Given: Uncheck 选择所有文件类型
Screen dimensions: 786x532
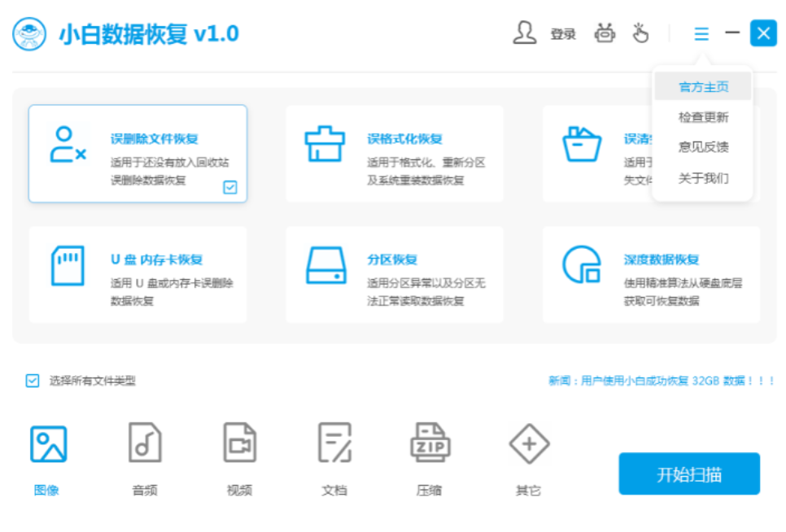Looking at the screenshot, I should pyautogui.click(x=32, y=380).
